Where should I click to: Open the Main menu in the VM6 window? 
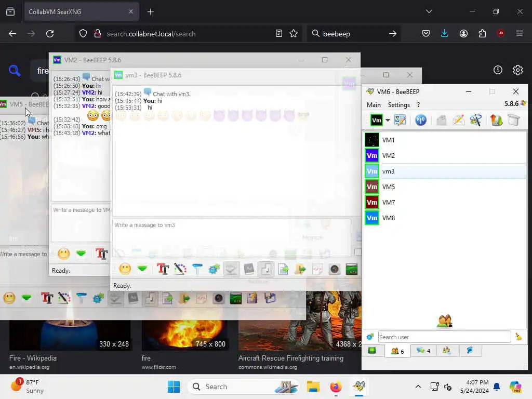point(374,105)
